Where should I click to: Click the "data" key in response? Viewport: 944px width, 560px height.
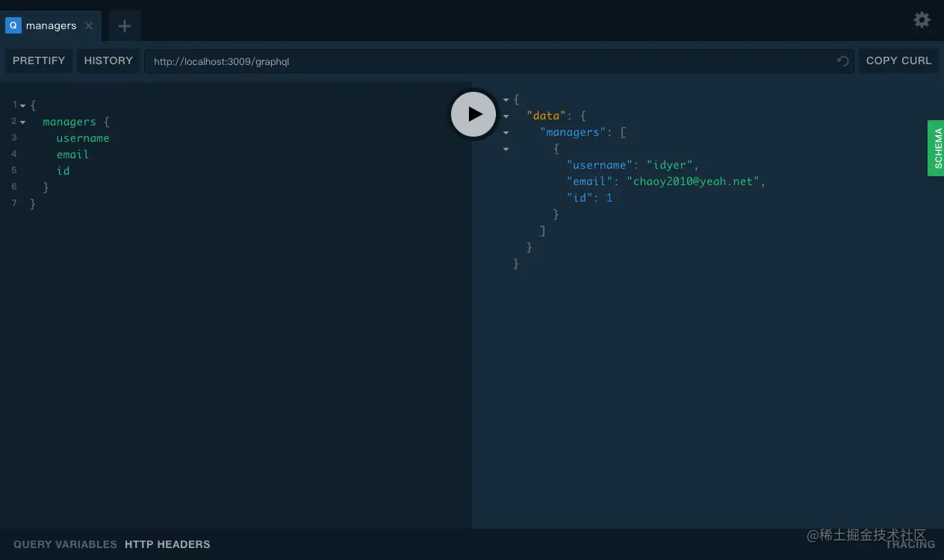546,116
